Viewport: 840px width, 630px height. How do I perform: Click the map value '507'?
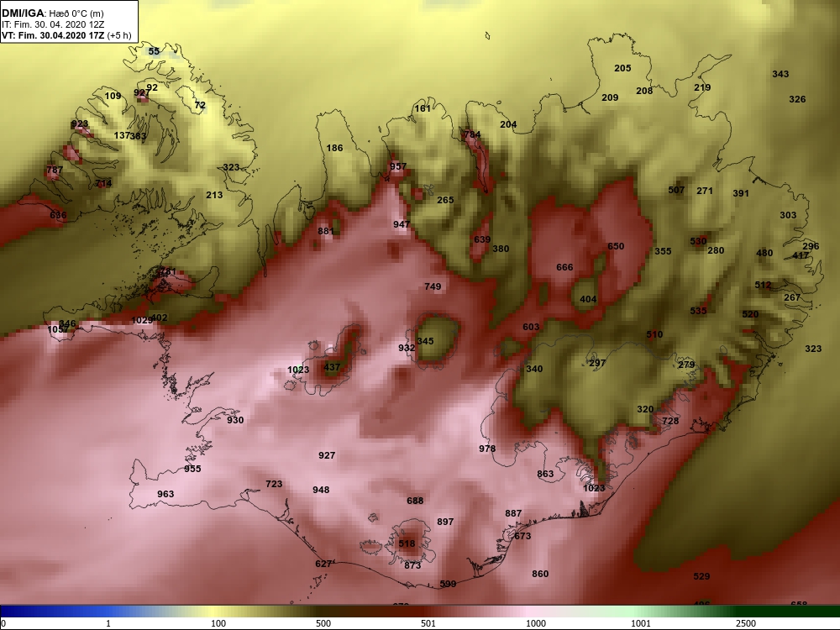(x=676, y=190)
